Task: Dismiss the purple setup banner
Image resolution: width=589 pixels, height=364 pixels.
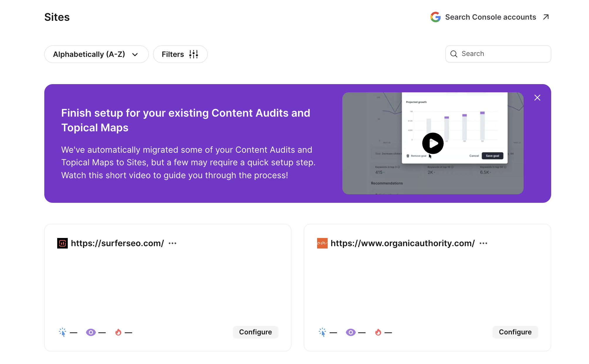Action: coord(537,98)
